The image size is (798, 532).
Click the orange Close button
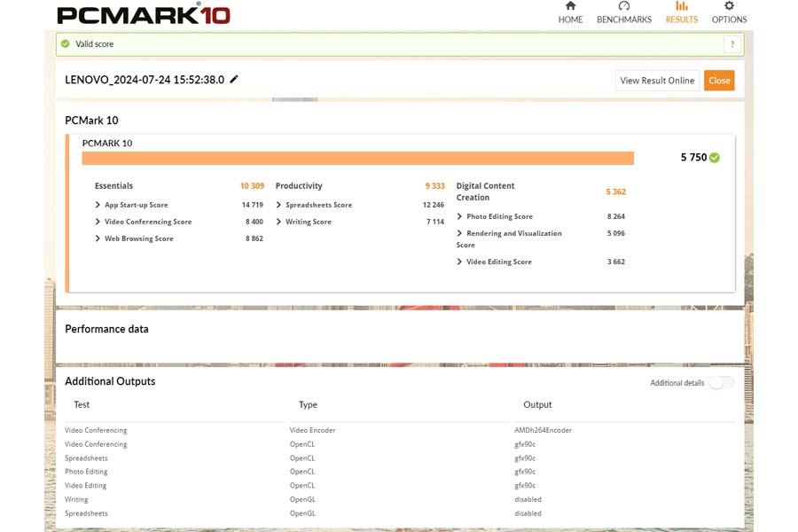(719, 81)
